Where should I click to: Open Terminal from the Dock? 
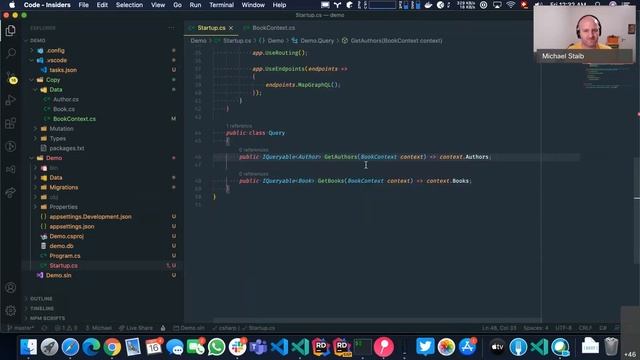point(362,347)
